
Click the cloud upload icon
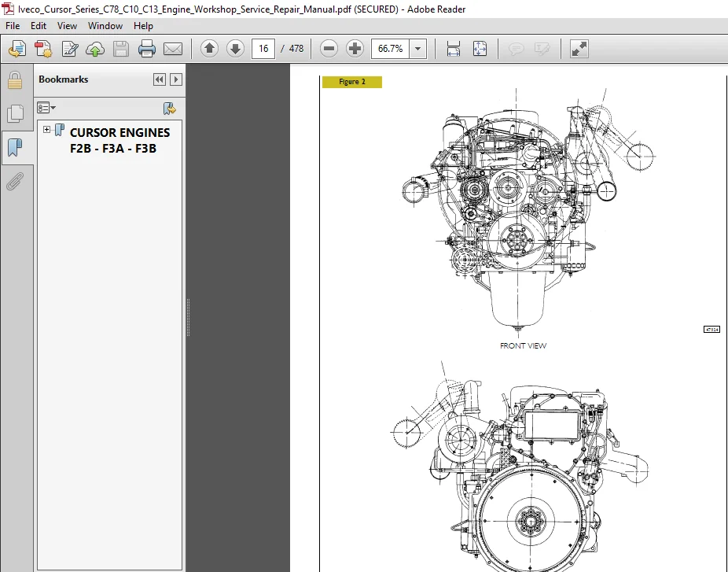tap(95, 49)
